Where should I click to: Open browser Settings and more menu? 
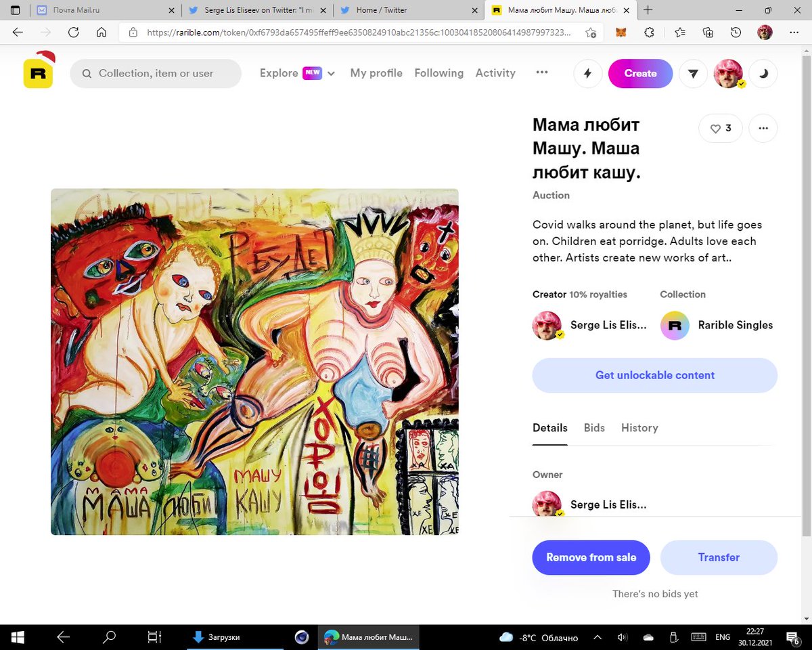[x=794, y=32]
